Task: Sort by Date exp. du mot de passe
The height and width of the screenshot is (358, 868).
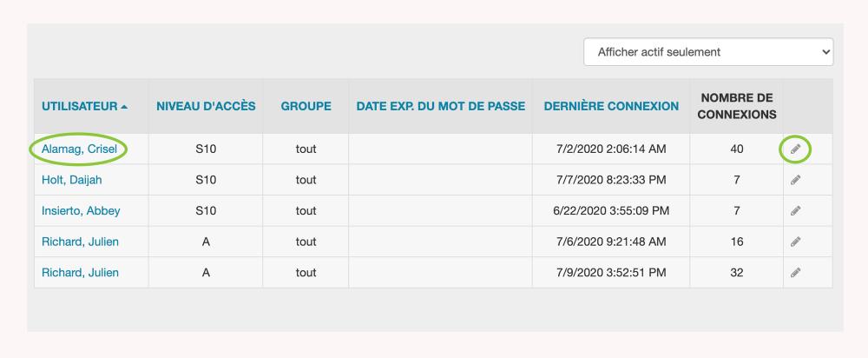Action: pyautogui.click(x=440, y=106)
